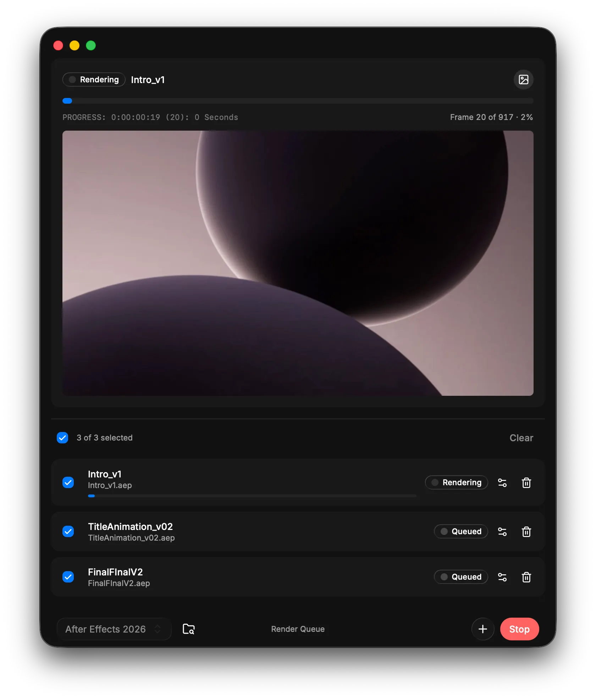Screen dimensions: 596x700
Task: Add a new item with plus button
Action: [x=482, y=629]
